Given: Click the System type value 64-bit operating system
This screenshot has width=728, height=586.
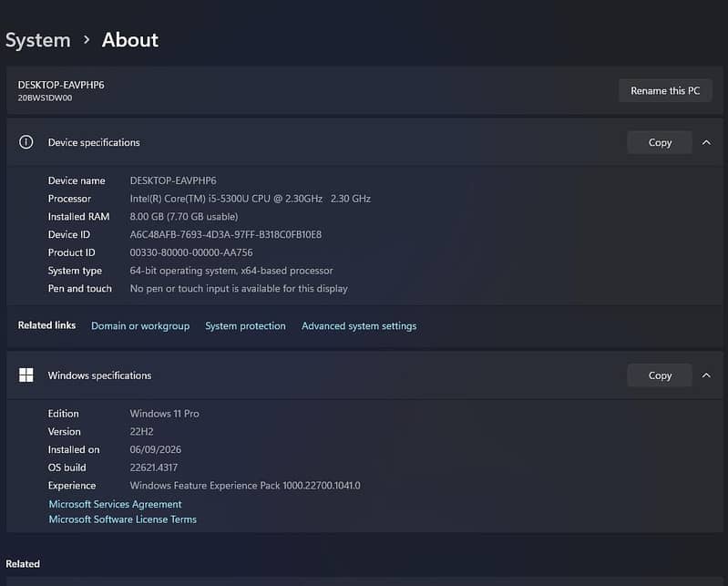Looking at the screenshot, I should (231, 271).
